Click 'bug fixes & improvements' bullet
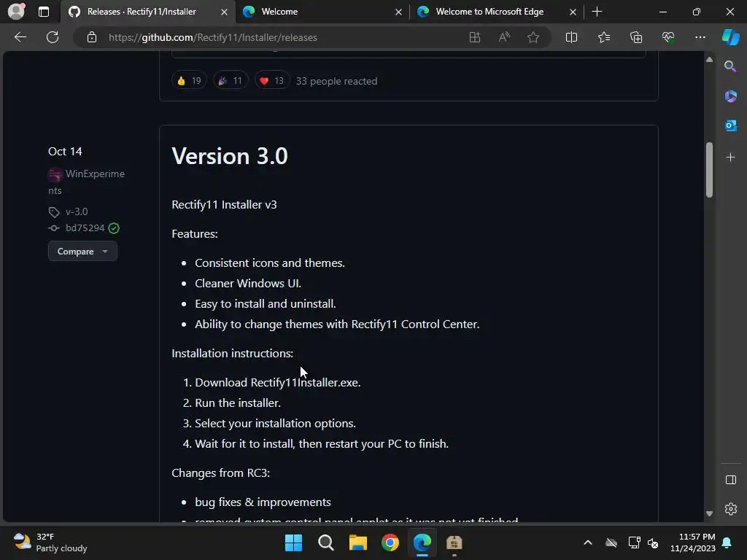The height and width of the screenshot is (560, 747). click(263, 502)
